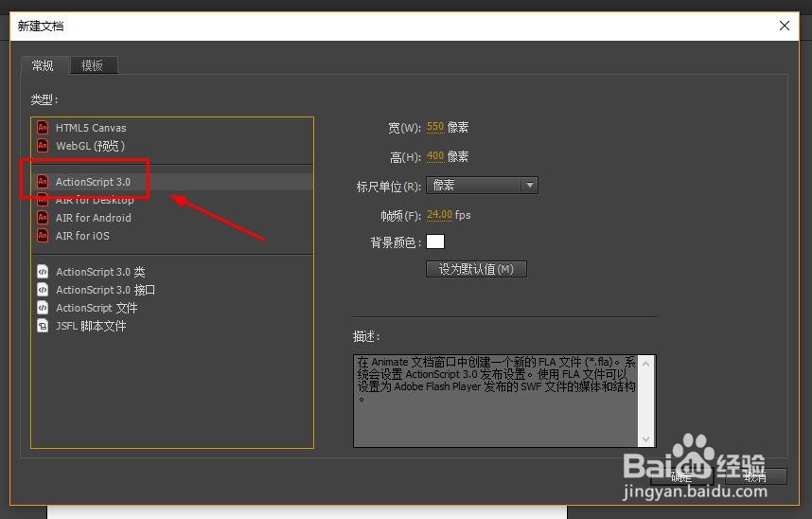812x519 pixels.
Task: Select the JSFL 脚本文件 icon
Action: pos(43,326)
